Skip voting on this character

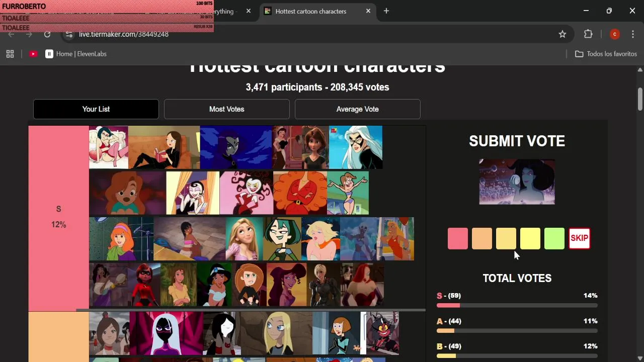[579, 239]
